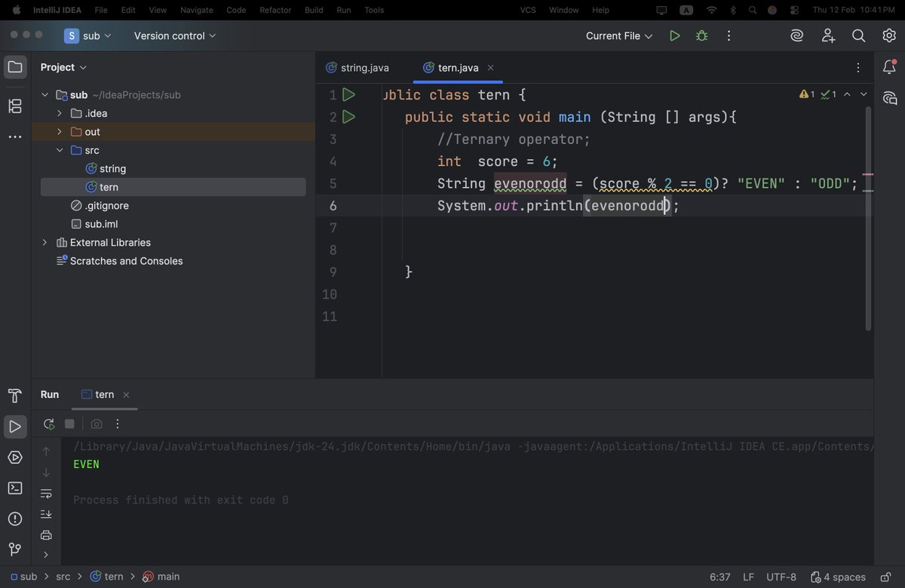Open the Run tool window icon
The height and width of the screenshot is (588, 905).
15,426
